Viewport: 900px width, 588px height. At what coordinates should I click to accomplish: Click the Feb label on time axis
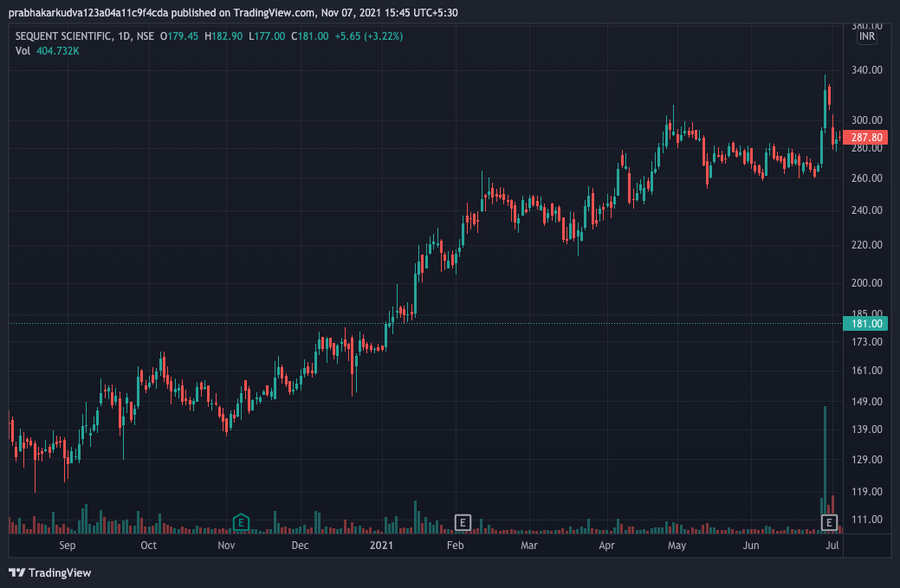click(455, 546)
